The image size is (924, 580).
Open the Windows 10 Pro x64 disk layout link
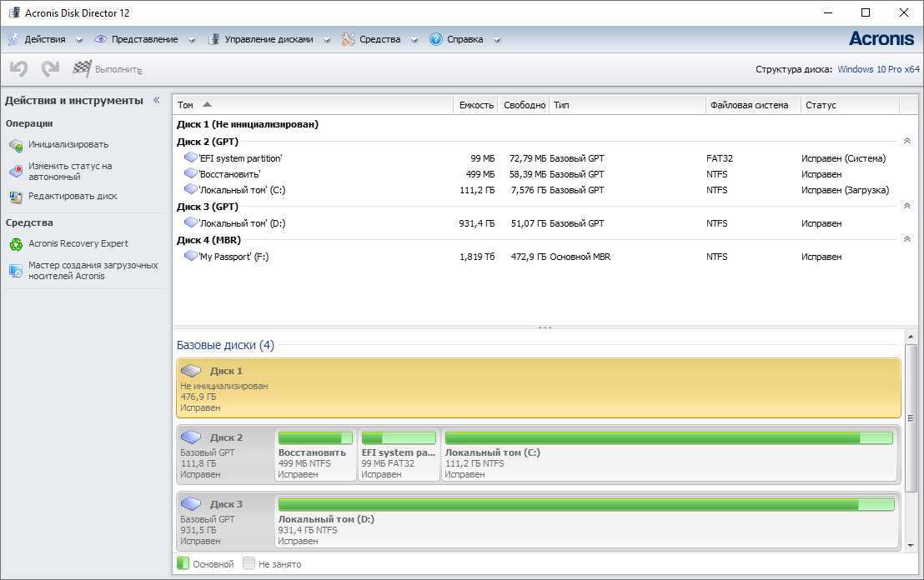(878, 69)
